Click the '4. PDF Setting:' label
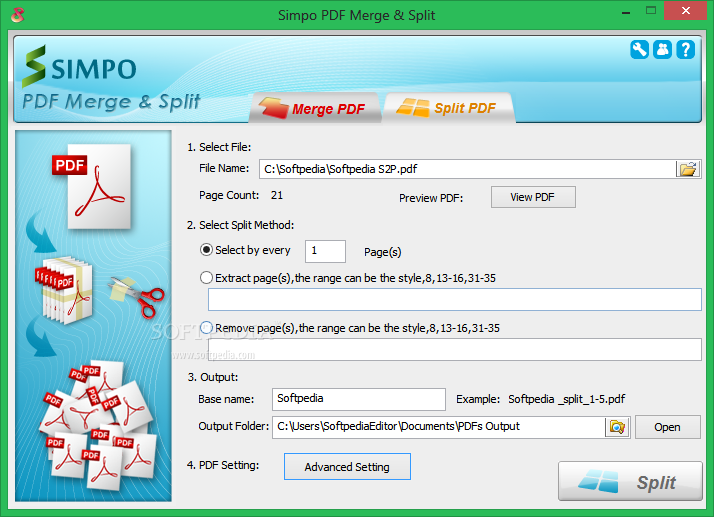Image resolution: width=714 pixels, height=517 pixels. coord(223,465)
